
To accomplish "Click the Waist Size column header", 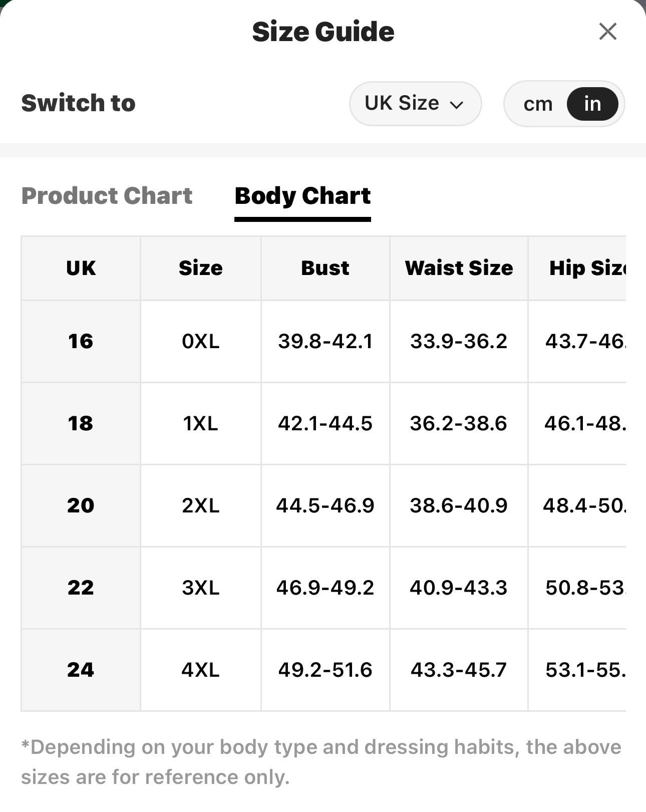I will (x=459, y=268).
